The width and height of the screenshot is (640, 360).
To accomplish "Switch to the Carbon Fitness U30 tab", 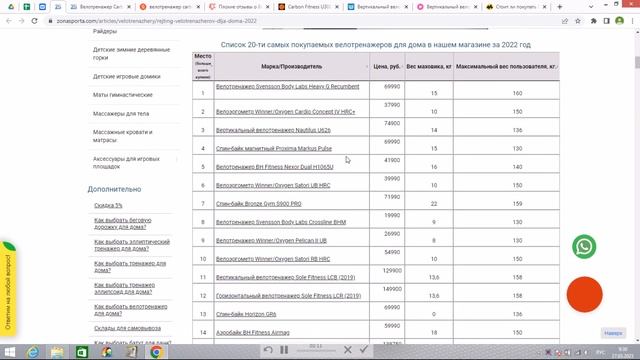I will coord(309,7).
